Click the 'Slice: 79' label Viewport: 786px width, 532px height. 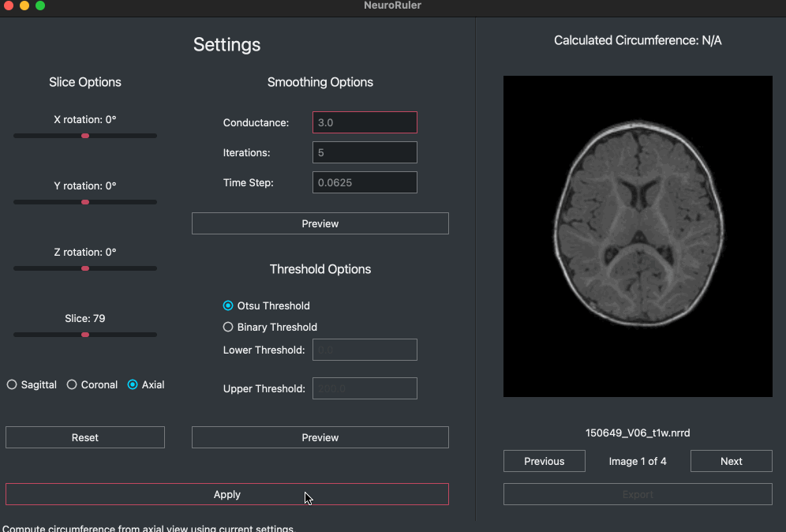85,318
